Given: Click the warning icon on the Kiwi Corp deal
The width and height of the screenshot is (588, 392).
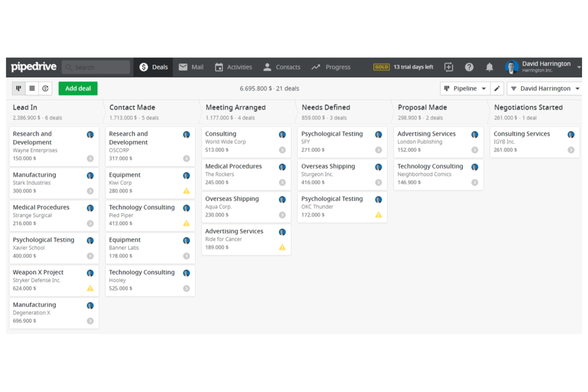Looking at the screenshot, I should tap(186, 191).
